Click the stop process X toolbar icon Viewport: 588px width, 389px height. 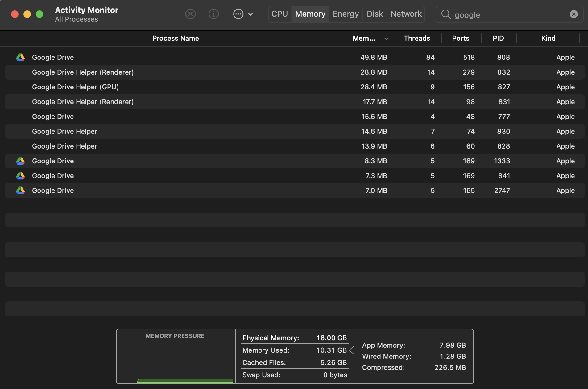click(190, 14)
